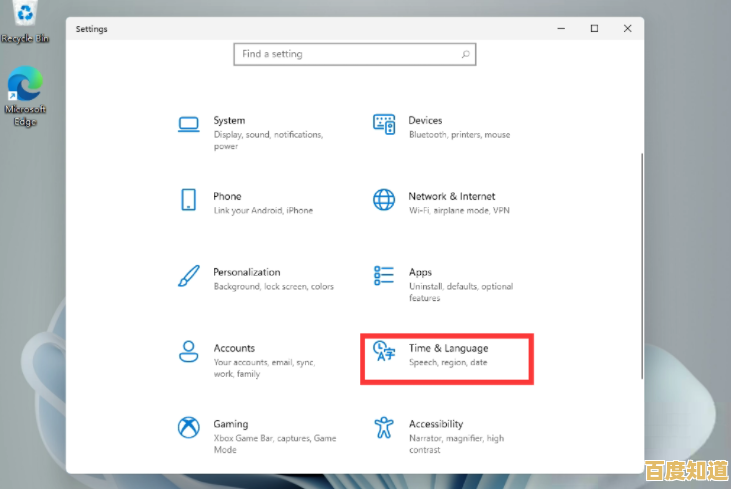Image resolution: width=733 pixels, height=489 pixels.
Task: Open the Accessibility figure icon
Action: click(384, 428)
